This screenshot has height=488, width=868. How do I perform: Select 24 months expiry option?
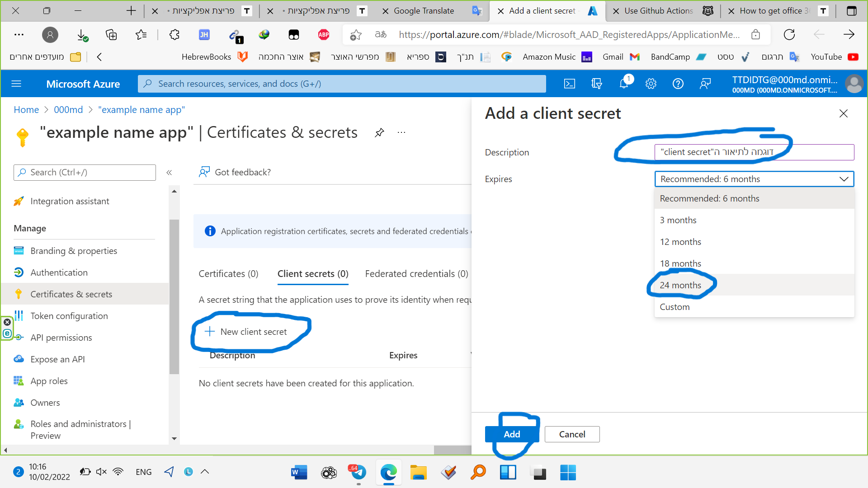680,285
